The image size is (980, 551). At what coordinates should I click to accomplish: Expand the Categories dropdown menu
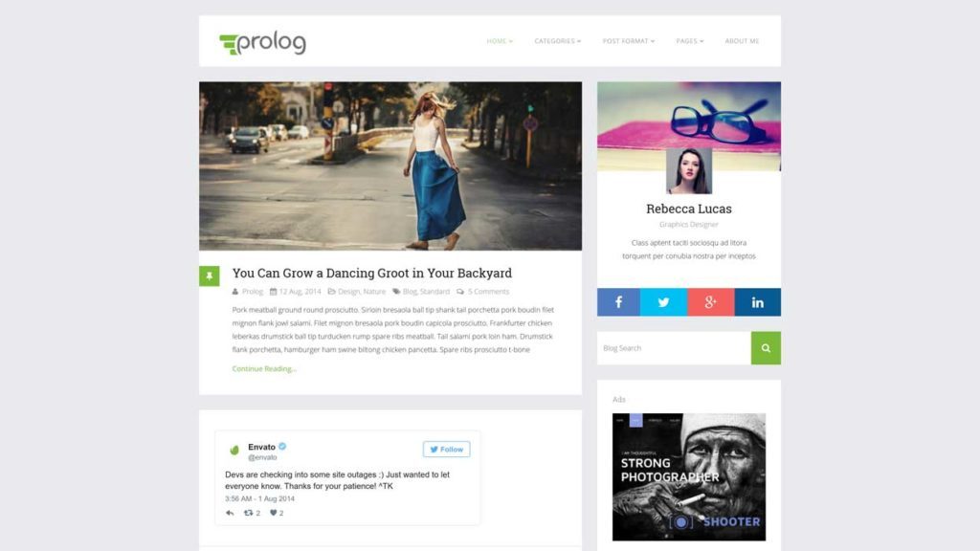pos(558,41)
